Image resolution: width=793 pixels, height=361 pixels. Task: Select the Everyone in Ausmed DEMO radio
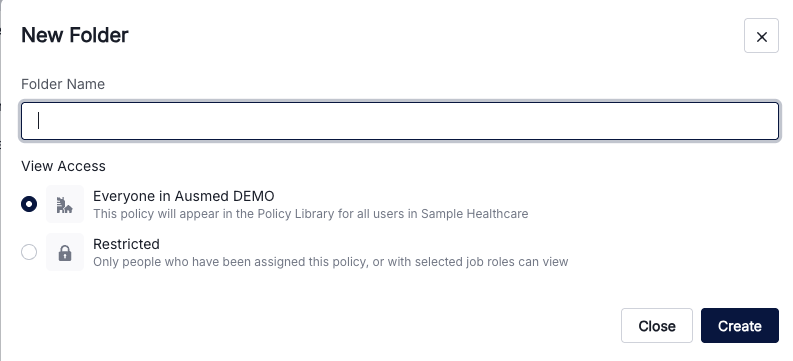29,204
